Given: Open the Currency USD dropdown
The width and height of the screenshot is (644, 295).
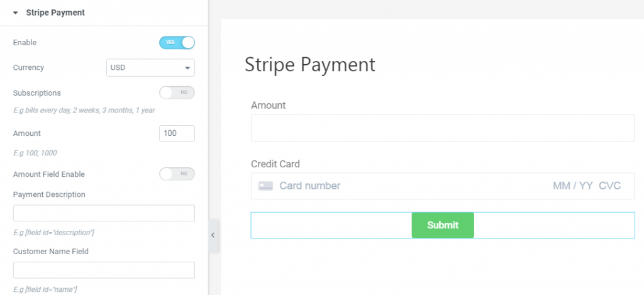Looking at the screenshot, I should click(150, 68).
